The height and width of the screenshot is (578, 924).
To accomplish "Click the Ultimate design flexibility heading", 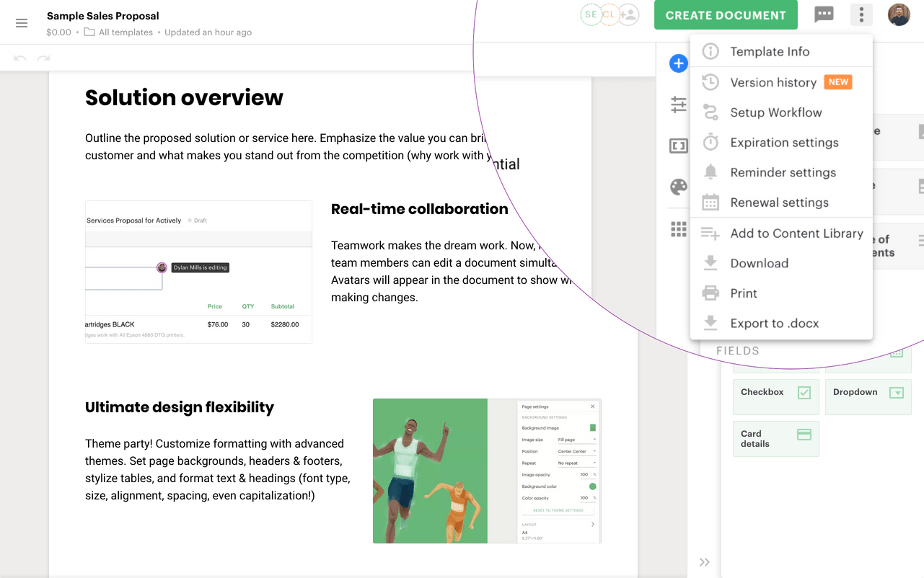I will click(x=180, y=407).
